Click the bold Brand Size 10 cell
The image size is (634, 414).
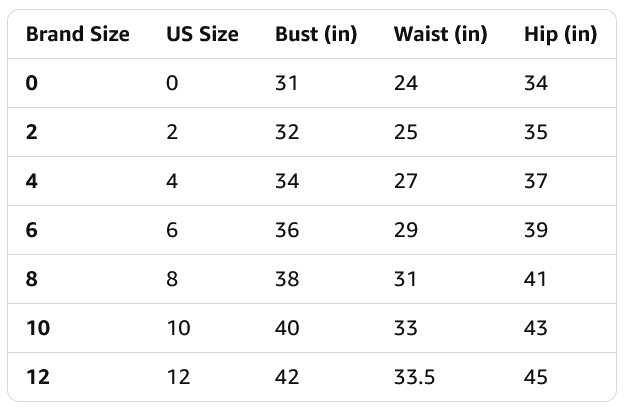(x=38, y=328)
